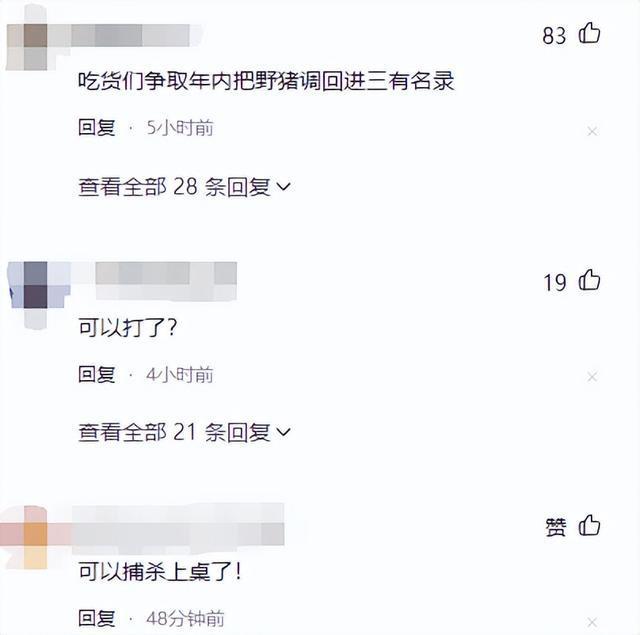The height and width of the screenshot is (635, 640).
Task: Reply to the 野猪 三有名录 comment
Action: tap(97, 128)
